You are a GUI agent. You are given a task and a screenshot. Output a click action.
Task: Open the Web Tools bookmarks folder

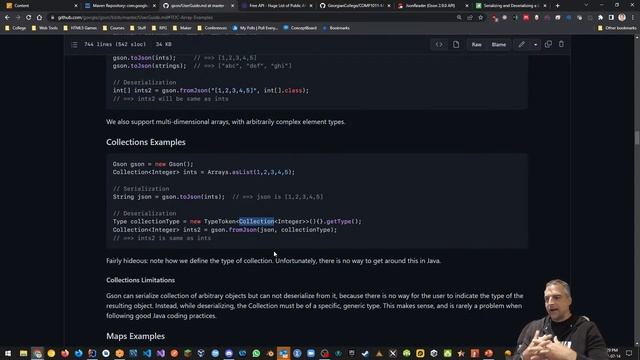tap(44, 28)
